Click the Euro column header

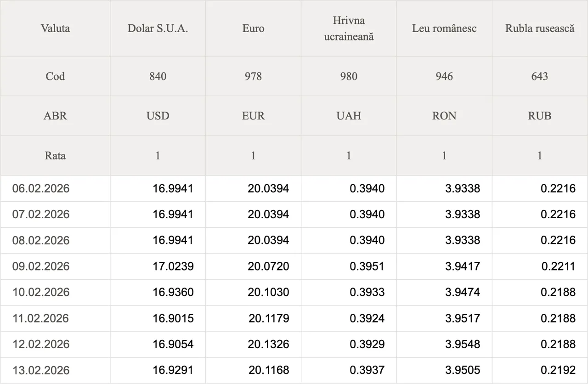pyautogui.click(x=253, y=28)
